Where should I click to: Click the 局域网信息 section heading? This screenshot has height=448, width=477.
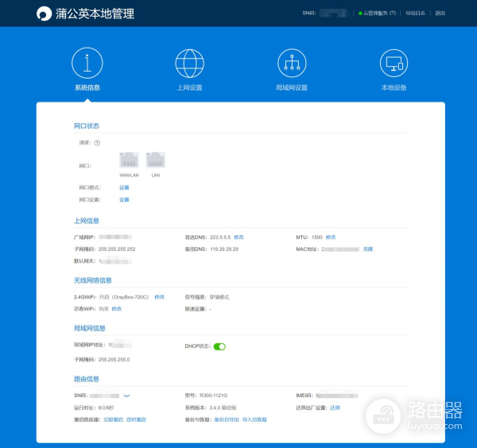(x=90, y=328)
